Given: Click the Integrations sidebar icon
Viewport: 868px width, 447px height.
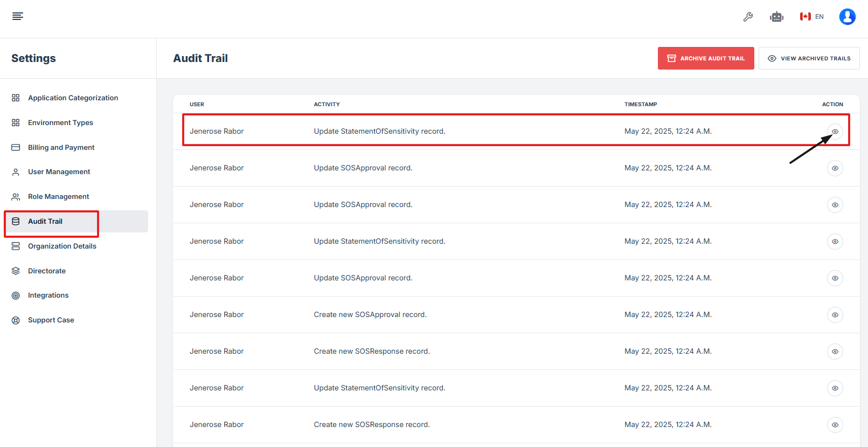Looking at the screenshot, I should tap(16, 295).
